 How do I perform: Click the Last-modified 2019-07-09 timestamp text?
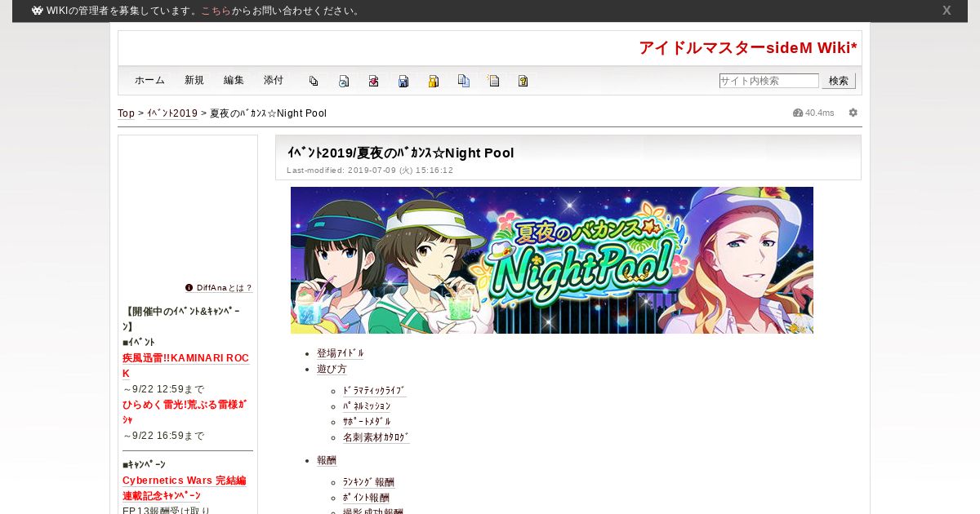(370, 171)
